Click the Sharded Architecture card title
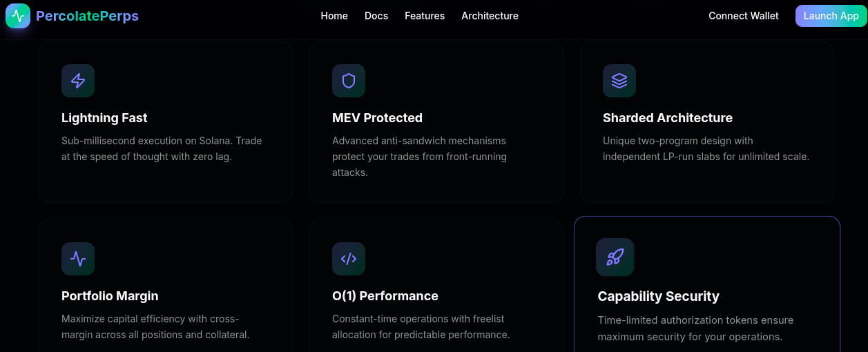The height and width of the screenshot is (352, 868). pyautogui.click(x=667, y=118)
